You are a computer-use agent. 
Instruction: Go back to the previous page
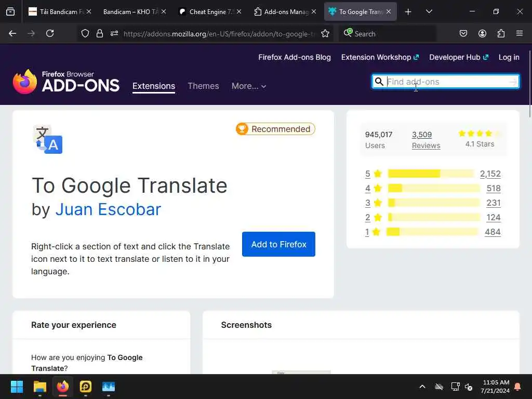coord(12,33)
